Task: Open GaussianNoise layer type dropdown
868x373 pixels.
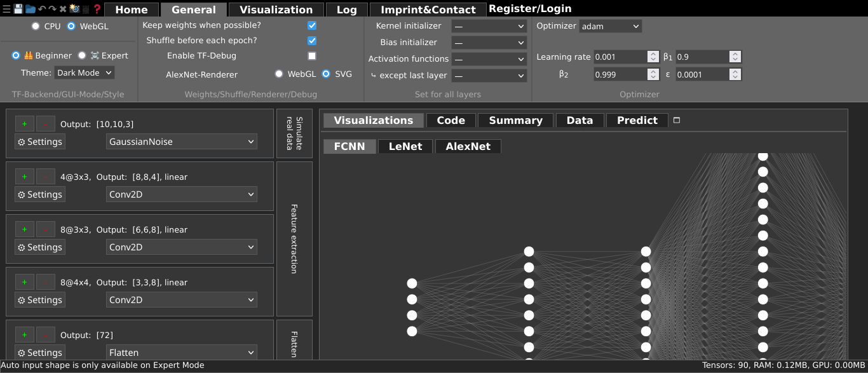Action: point(182,142)
